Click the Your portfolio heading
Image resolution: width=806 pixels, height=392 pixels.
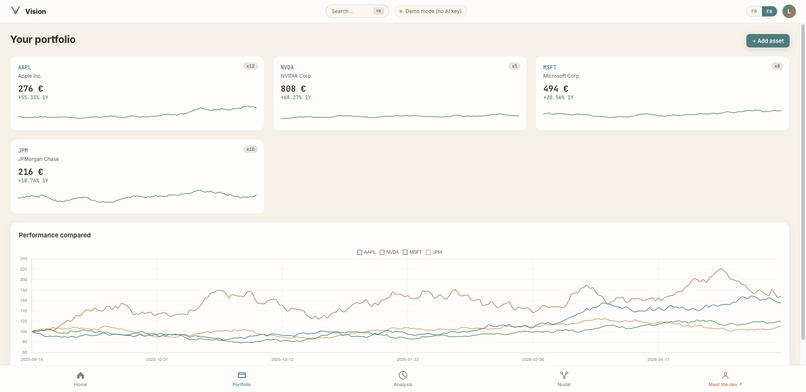point(43,40)
